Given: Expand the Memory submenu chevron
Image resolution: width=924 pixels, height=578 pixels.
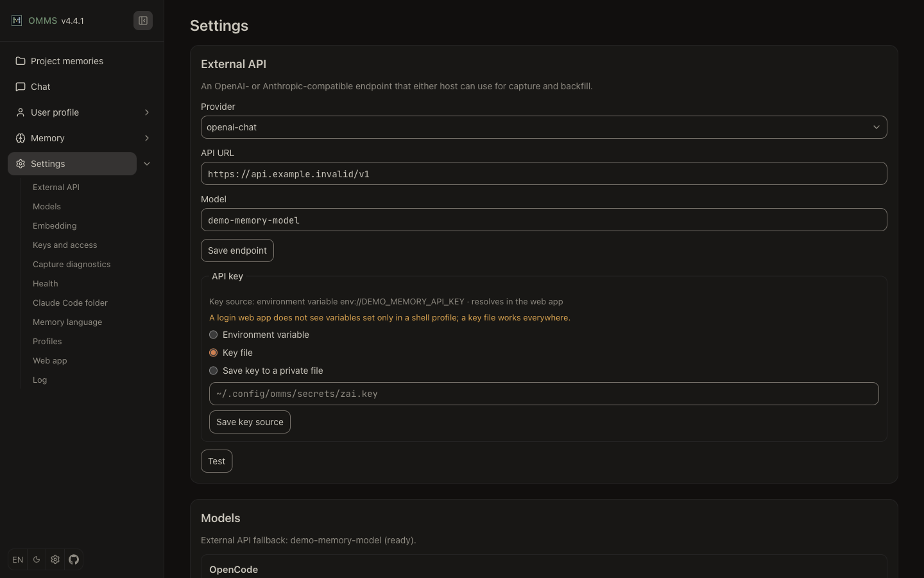Looking at the screenshot, I should [x=147, y=138].
